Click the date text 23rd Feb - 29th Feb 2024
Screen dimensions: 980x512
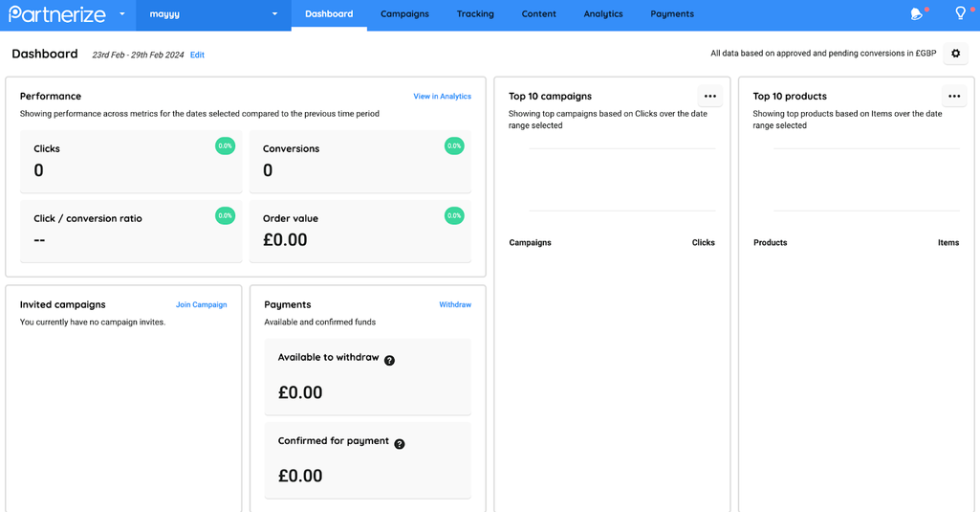pyautogui.click(x=138, y=56)
